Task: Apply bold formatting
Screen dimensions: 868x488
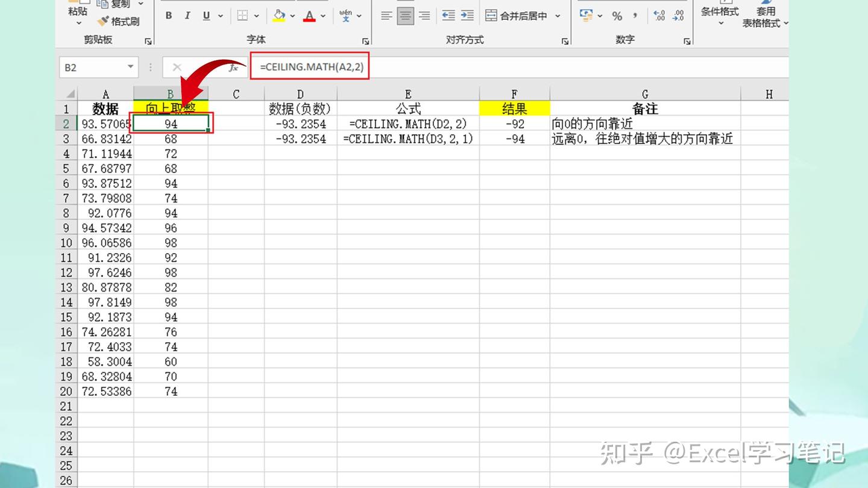Action: (168, 16)
